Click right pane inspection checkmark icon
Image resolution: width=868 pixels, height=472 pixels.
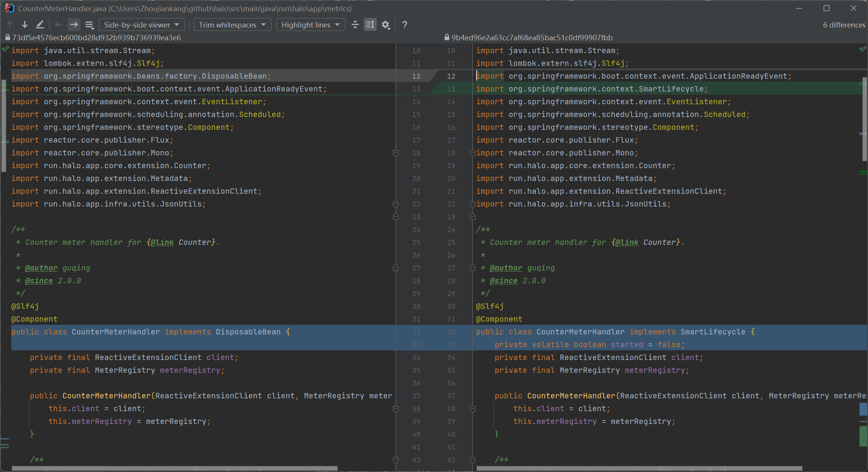pyautogui.click(x=863, y=49)
